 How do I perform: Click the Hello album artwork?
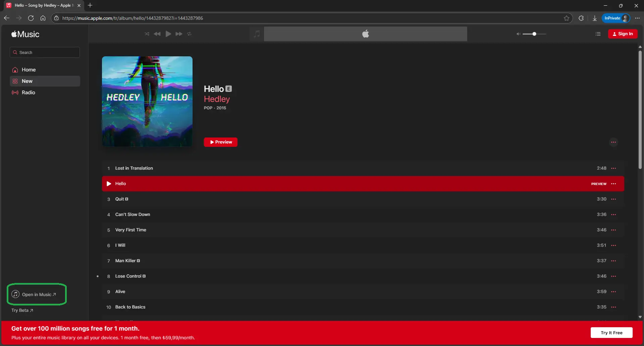click(x=147, y=101)
